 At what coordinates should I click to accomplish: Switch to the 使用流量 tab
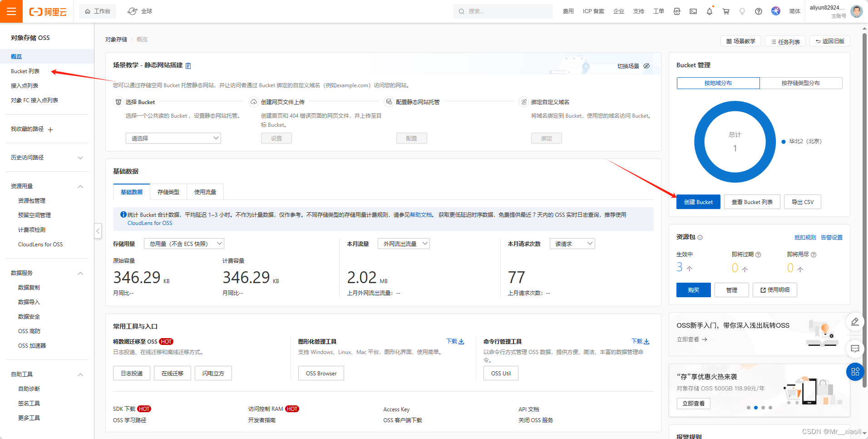click(205, 192)
